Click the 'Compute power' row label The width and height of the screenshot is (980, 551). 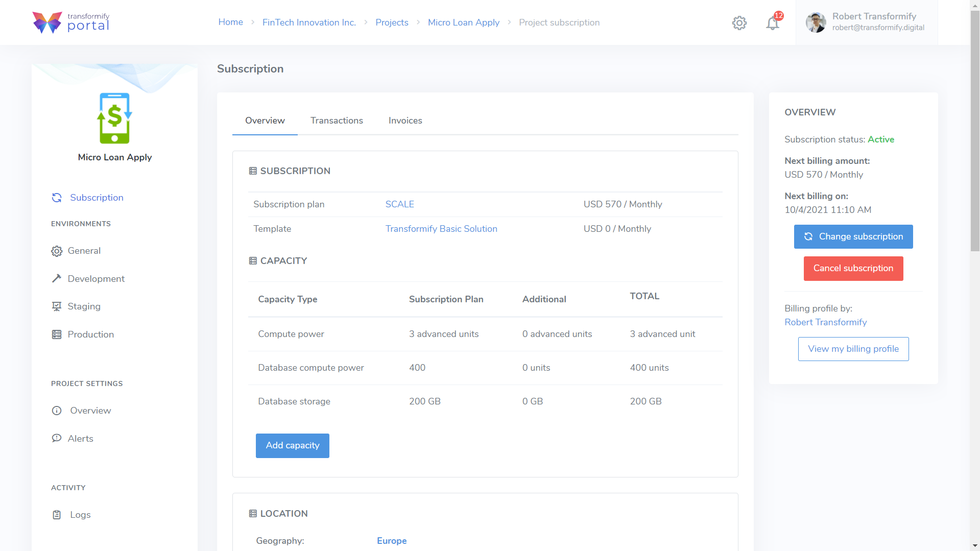[x=291, y=334]
